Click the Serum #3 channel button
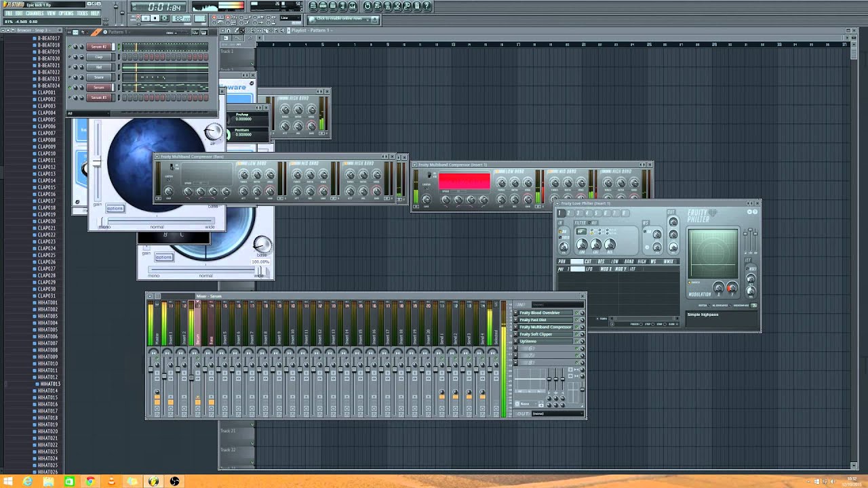Screen dimensions: 868x488 (x=99, y=98)
